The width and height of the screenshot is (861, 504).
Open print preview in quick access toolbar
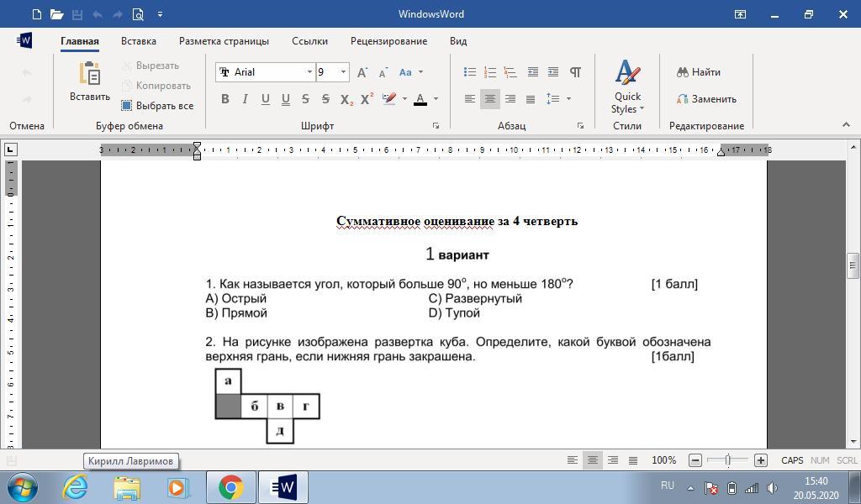(x=138, y=14)
